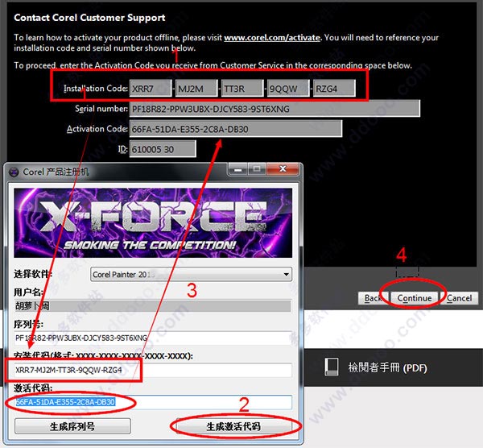Click the Serial number label

click(101, 109)
